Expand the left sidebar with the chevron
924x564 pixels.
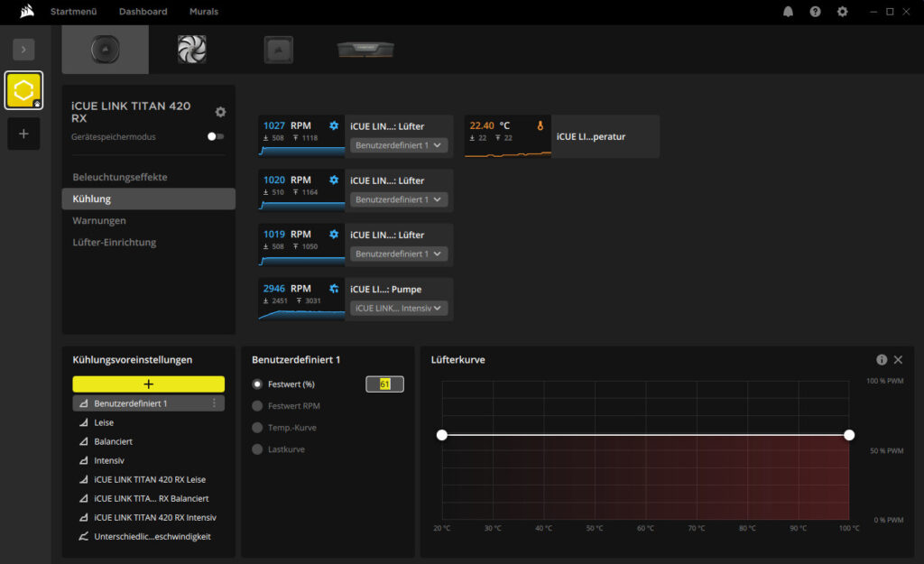tap(23, 50)
